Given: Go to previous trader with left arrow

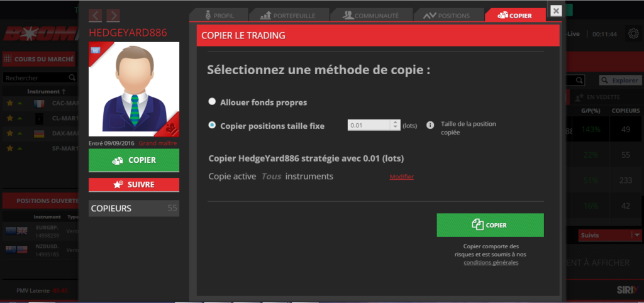Looking at the screenshot, I should point(96,15).
